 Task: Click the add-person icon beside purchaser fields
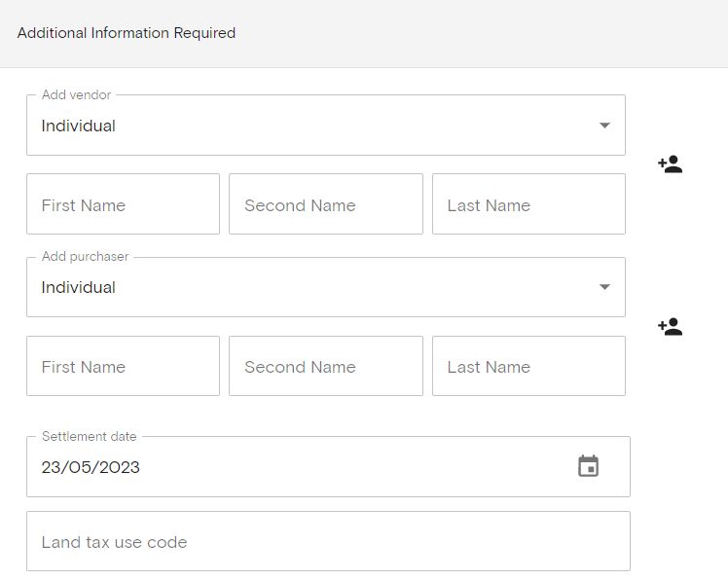pyautogui.click(x=670, y=326)
